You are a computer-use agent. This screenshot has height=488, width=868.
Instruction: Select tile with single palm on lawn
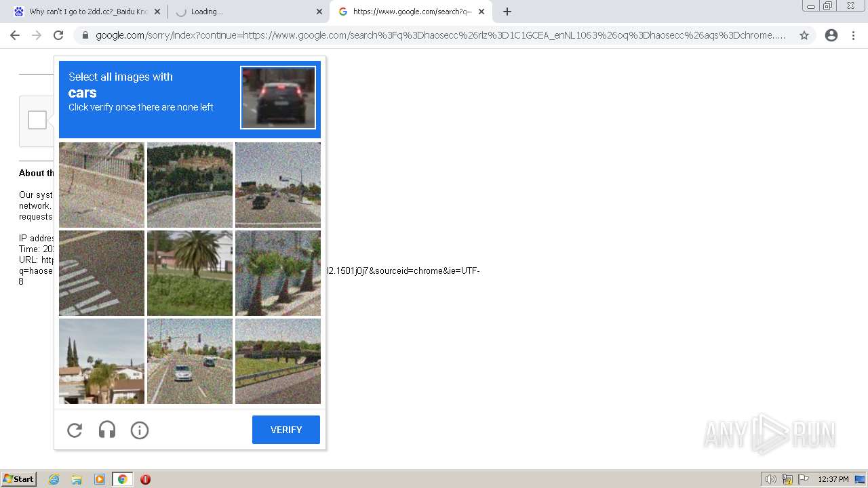[190, 273]
